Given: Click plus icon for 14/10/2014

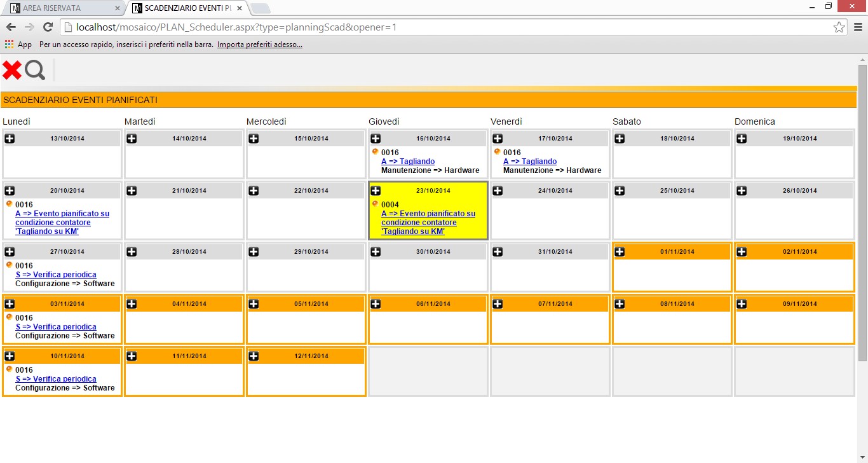Looking at the screenshot, I should [132, 139].
